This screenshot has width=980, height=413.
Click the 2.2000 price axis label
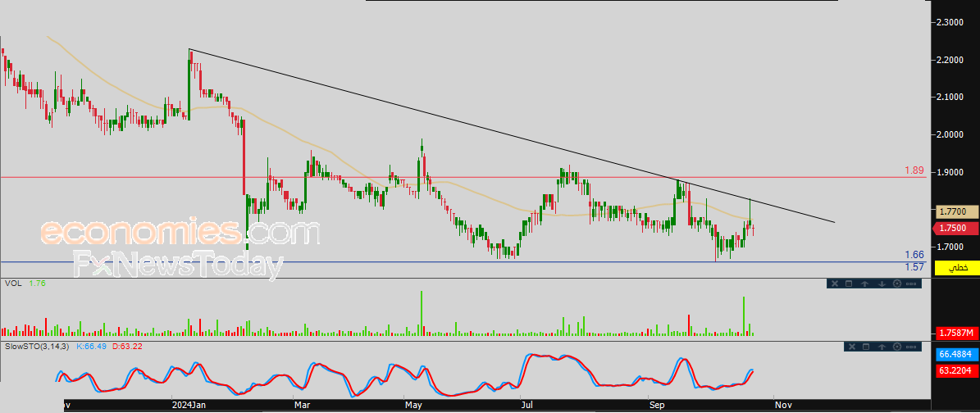(949, 60)
